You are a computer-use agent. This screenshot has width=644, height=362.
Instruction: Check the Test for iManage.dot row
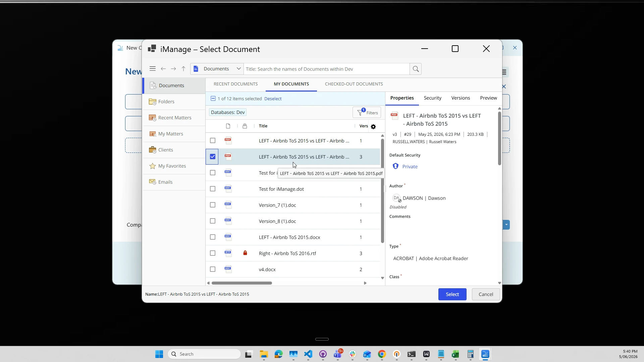tap(213, 189)
